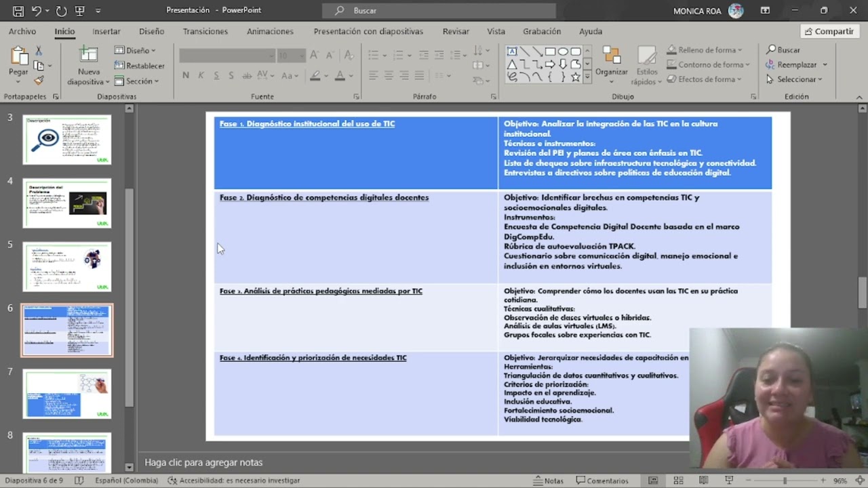Toggle underline (S) formatting

click(x=216, y=75)
